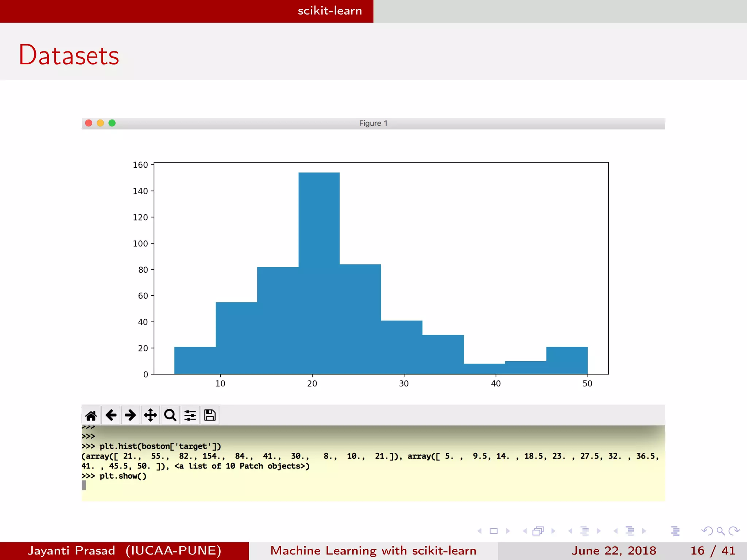Go to previous slide using the first left arrow
Screen dimensions: 747x560
[x=480, y=531]
